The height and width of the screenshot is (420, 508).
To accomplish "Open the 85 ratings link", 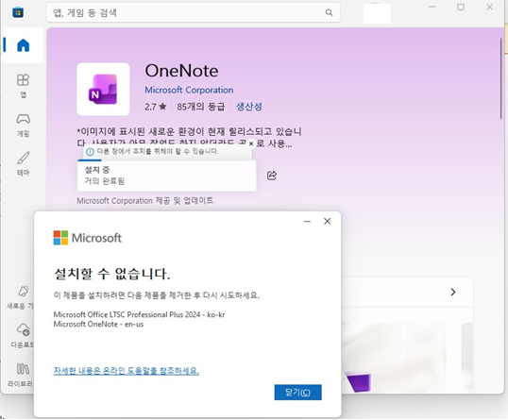I will (200, 107).
